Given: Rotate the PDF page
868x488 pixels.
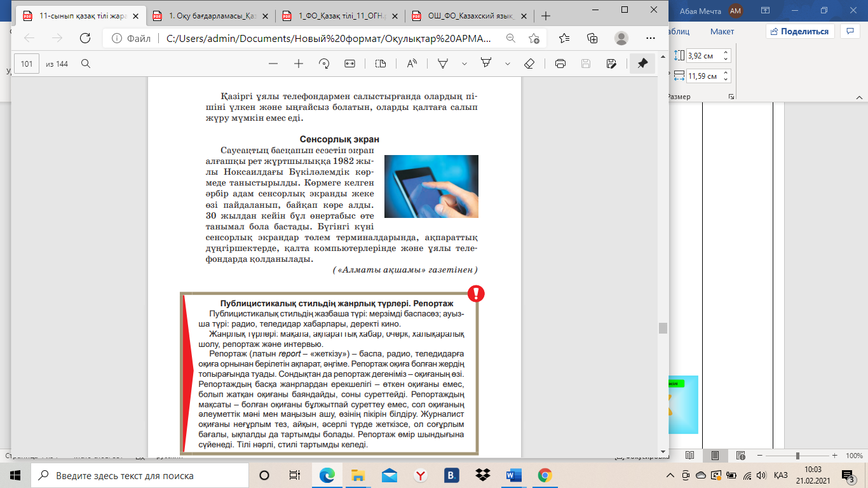Looking at the screenshot, I should click(324, 64).
